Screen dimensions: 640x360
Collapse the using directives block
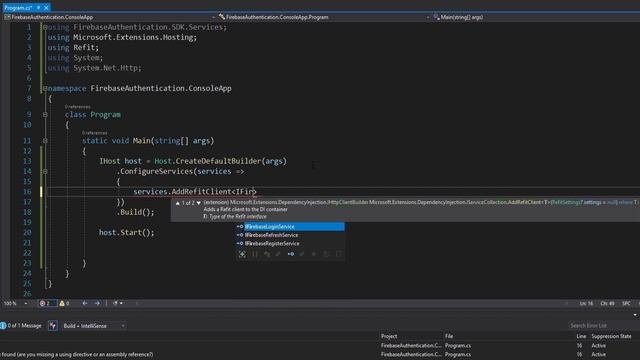pyautogui.click(x=45, y=27)
